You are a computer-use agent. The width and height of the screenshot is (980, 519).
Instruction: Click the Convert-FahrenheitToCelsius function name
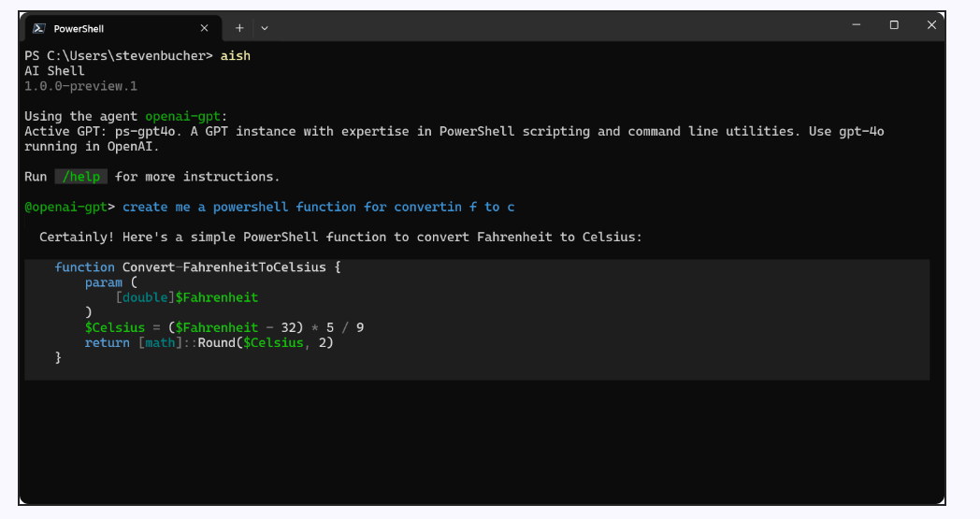click(x=224, y=267)
